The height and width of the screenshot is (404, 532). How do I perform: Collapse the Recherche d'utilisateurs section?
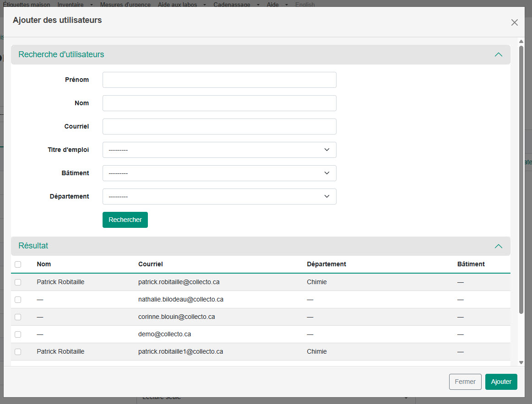499,54
